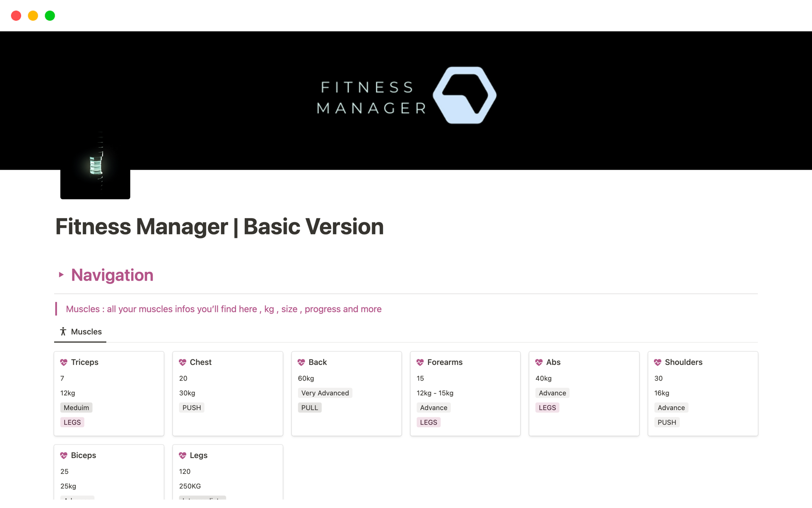Click the PUSH tag on Chest card
The height and width of the screenshot is (508, 812).
192,408
